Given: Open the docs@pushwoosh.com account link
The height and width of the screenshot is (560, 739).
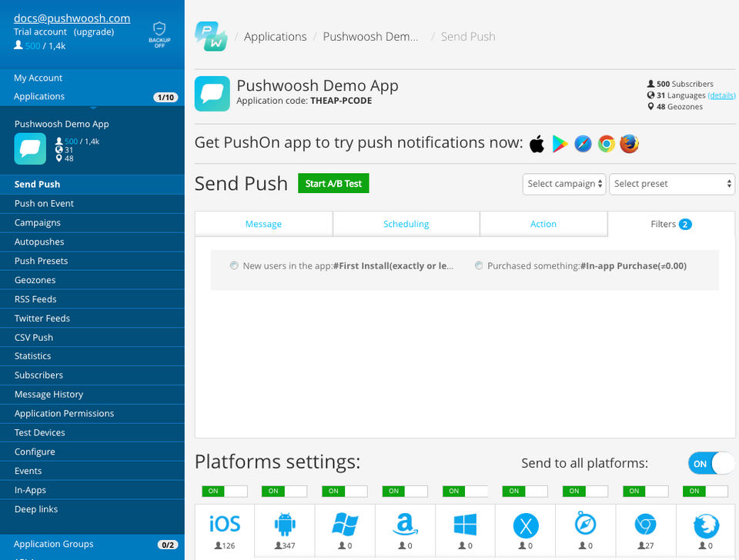Looking at the screenshot, I should (72, 18).
